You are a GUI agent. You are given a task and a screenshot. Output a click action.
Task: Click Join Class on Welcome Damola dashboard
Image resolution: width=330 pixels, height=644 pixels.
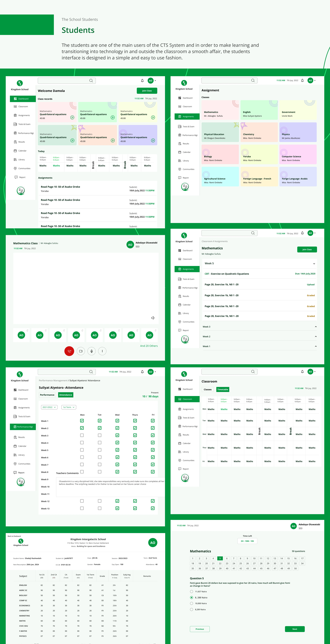(x=147, y=91)
